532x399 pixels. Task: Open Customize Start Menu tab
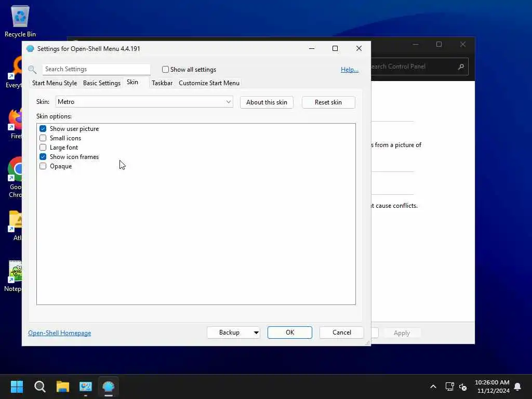209,83
